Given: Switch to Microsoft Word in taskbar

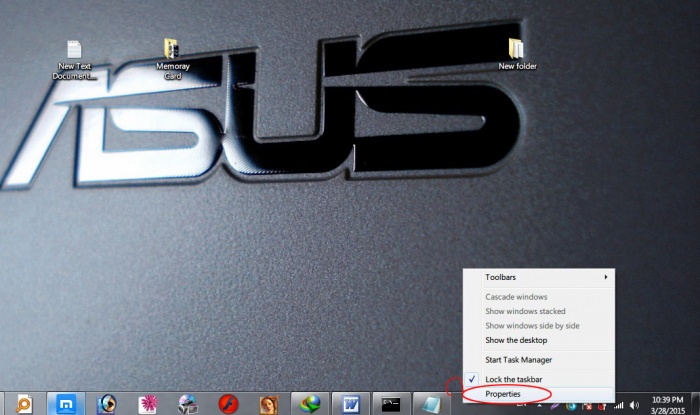Looking at the screenshot, I should (x=350, y=404).
